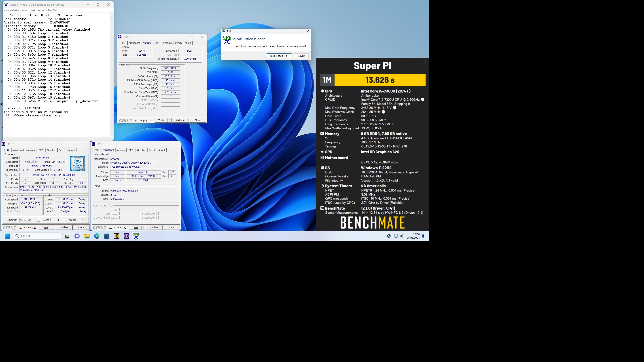Click LPCIO value F81866A
The image size is (644, 362).
click(x=143, y=180)
